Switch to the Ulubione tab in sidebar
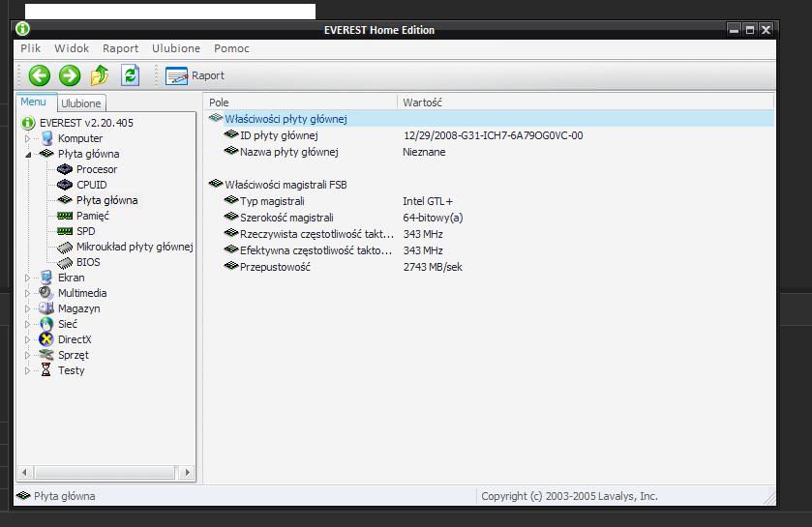Image resolution: width=812 pixels, height=527 pixels. click(81, 103)
